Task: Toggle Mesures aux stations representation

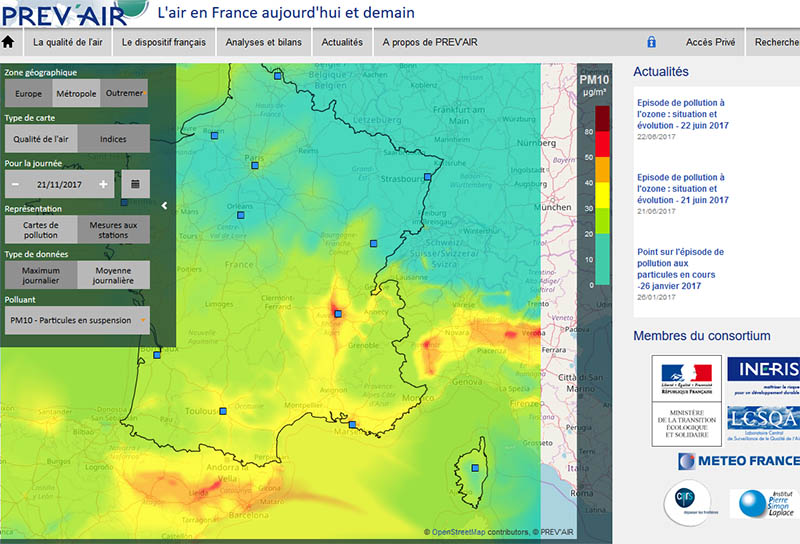Action: tap(113, 230)
